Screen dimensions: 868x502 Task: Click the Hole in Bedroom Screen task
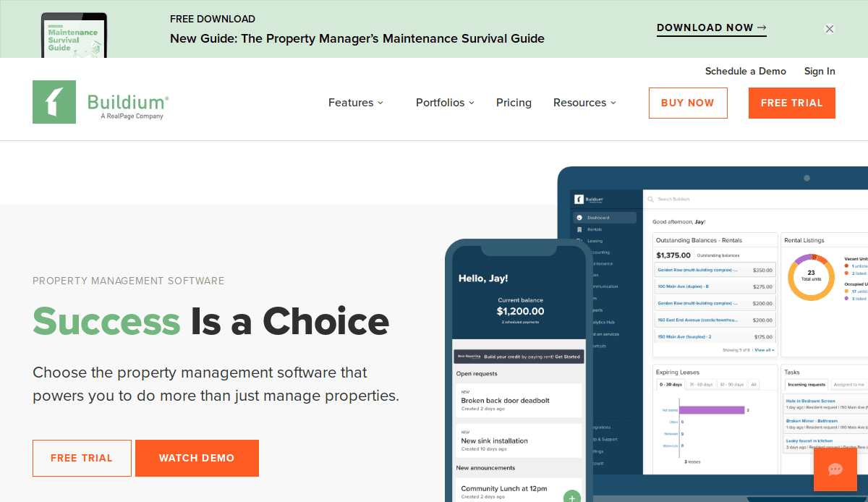pyautogui.click(x=826, y=404)
